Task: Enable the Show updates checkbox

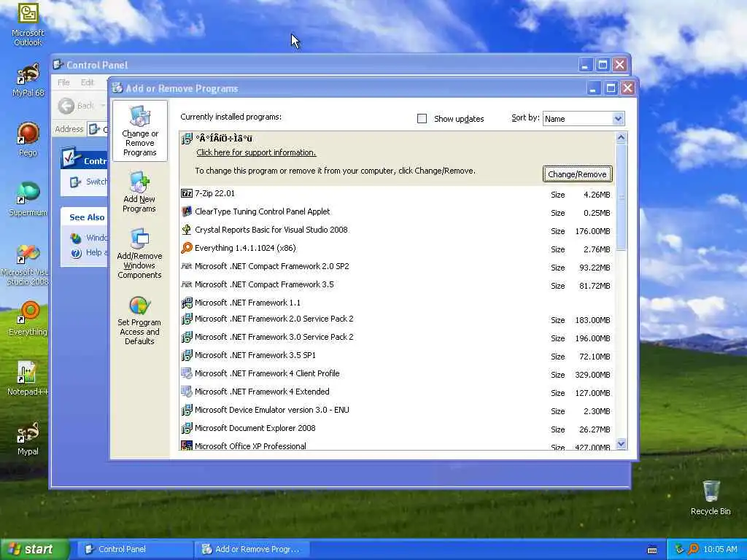Action: tap(422, 119)
